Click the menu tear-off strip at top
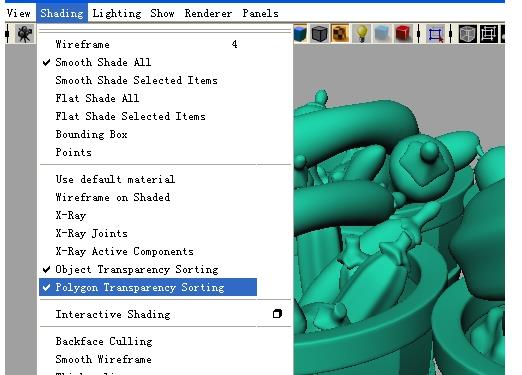 click(x=165, y=31)
